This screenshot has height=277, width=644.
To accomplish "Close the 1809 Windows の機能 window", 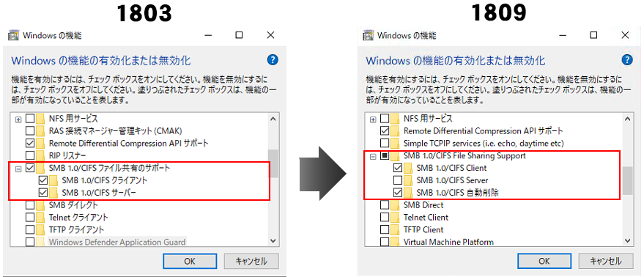I will click(x=625, y=35).
